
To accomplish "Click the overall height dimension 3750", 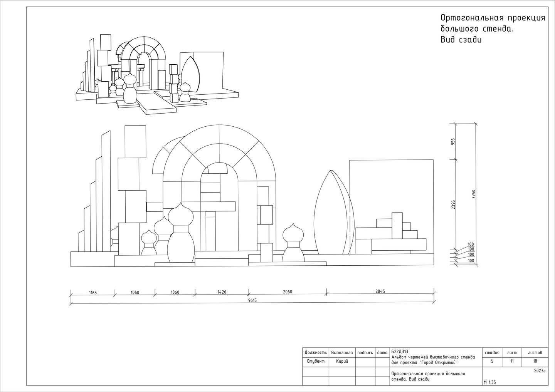I will 473,194.
